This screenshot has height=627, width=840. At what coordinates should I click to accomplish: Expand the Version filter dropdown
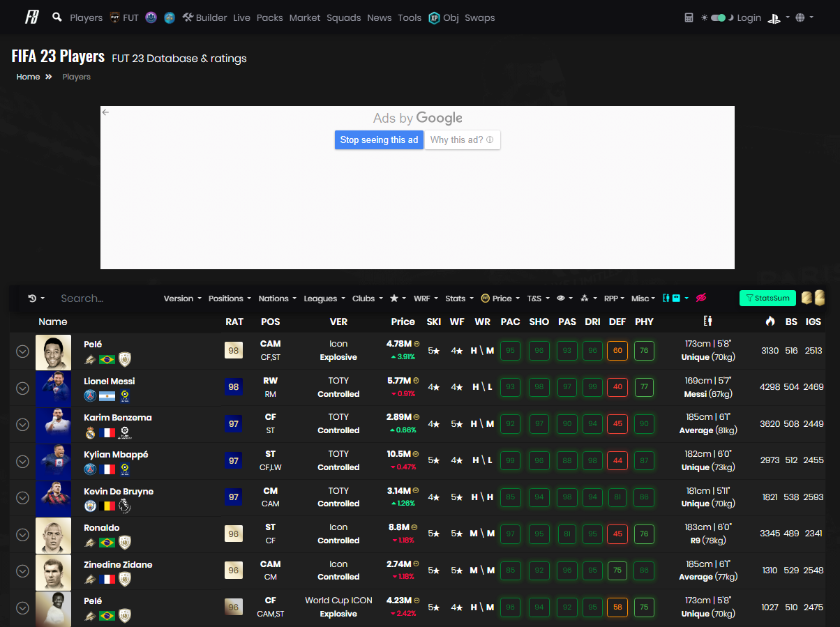tap(183, 299)
